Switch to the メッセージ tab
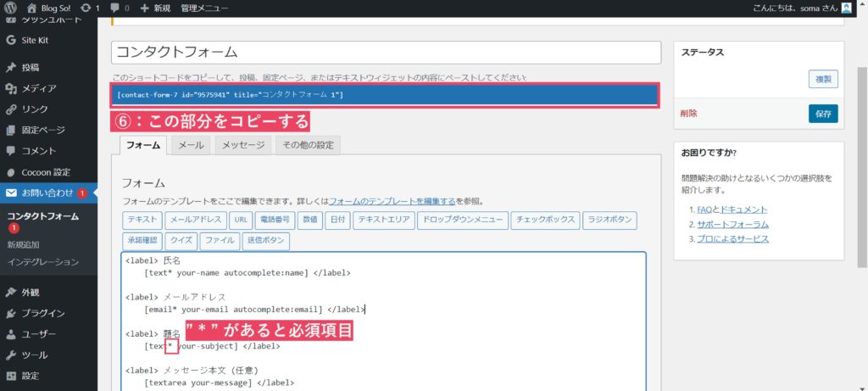 click(243, 145)
